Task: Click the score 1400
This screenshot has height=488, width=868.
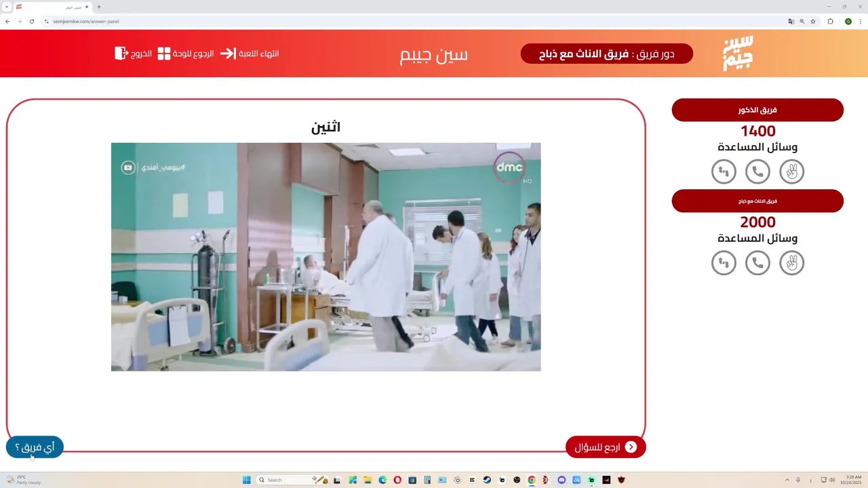Action: pos(757,131)
